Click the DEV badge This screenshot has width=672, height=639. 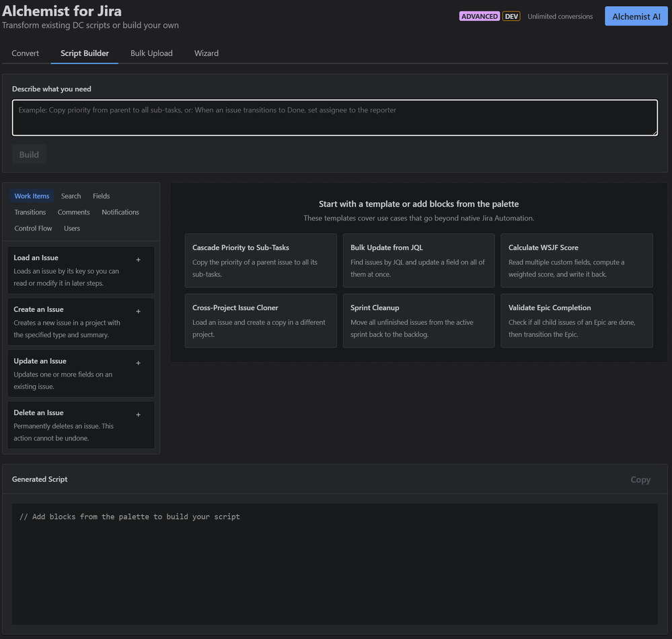(x=511, y=16)
